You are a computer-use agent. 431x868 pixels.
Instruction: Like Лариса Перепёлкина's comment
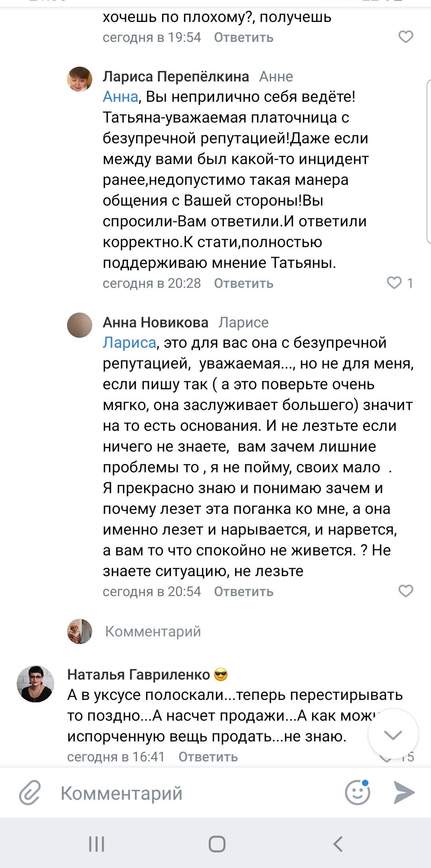pos(394,283)
